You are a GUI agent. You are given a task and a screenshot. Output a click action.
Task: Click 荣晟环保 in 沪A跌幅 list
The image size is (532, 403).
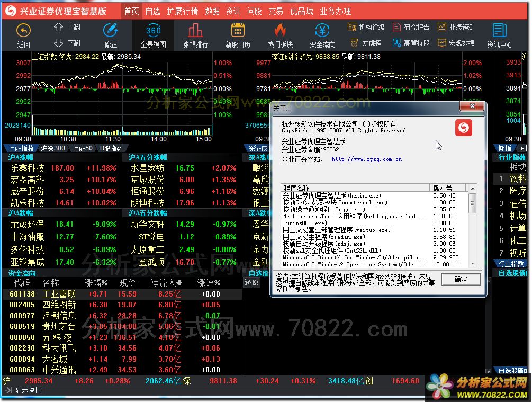pos(27,224)
